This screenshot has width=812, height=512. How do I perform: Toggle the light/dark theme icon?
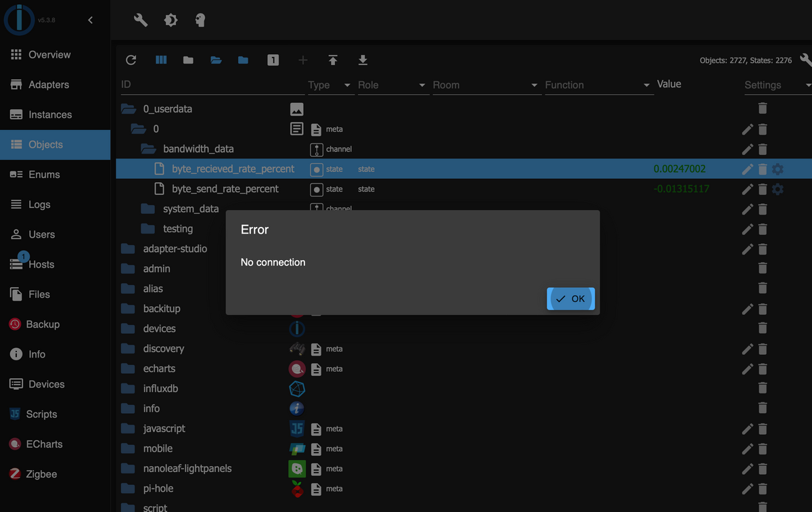click(x=171, y=20)
